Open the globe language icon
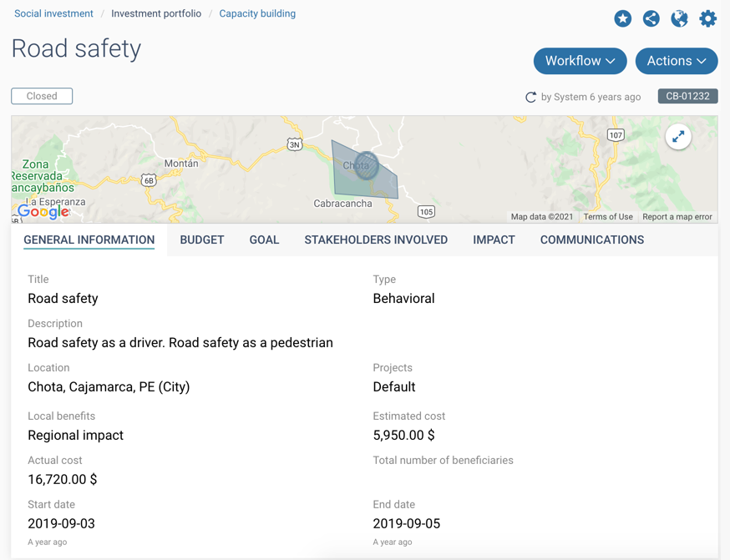 click(x=679, y=18)
